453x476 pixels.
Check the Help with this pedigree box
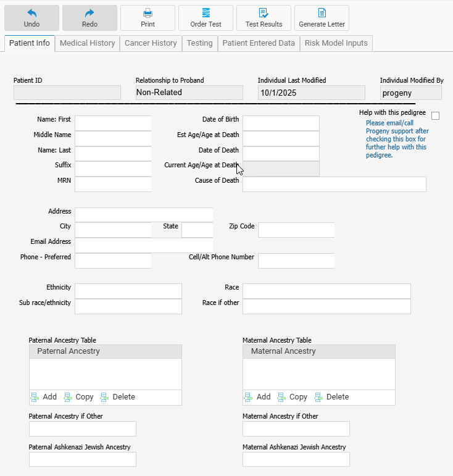click(x=435, y=116)
